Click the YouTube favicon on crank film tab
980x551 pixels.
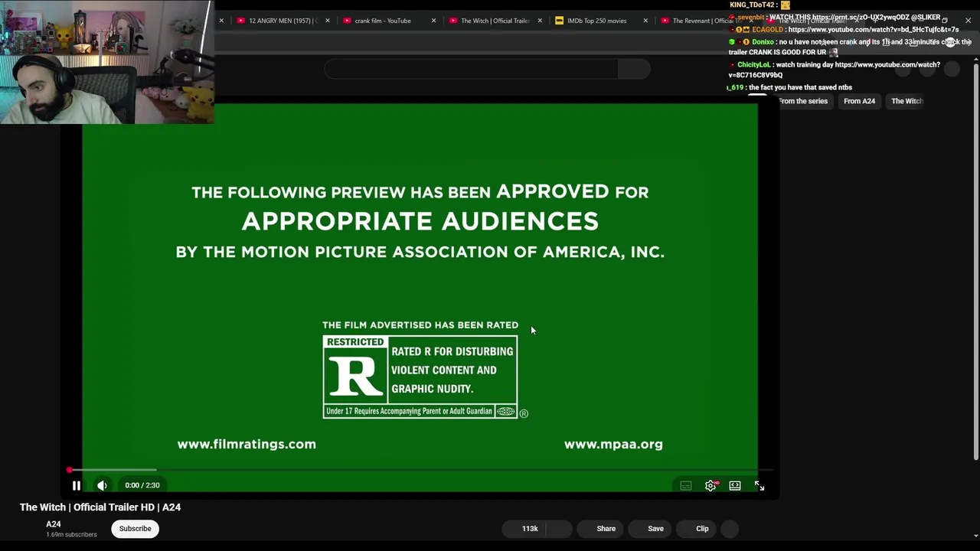click(x=348, y=21)
